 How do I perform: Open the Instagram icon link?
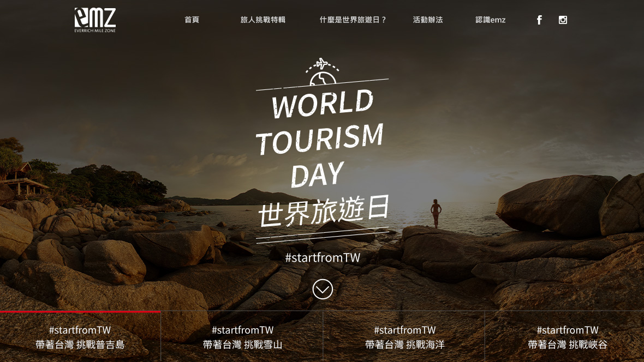pyautogui.click(x=563, y=20)
